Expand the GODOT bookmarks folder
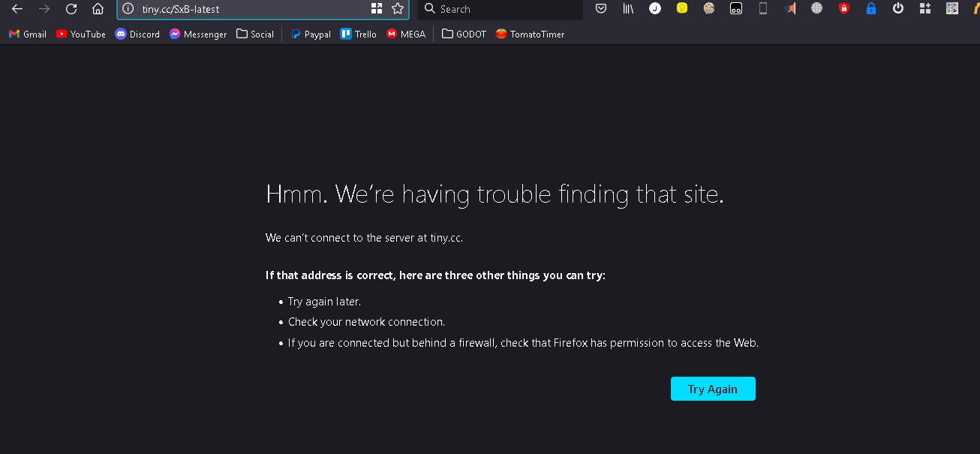Viewport: 980px width, 454px height. pyautogui.click(x=464, y=34)
